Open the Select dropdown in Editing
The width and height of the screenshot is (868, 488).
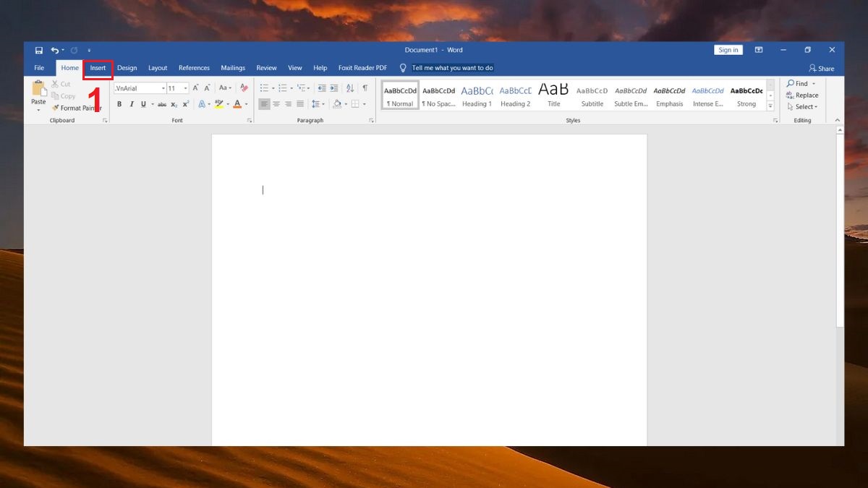point(802,107)
